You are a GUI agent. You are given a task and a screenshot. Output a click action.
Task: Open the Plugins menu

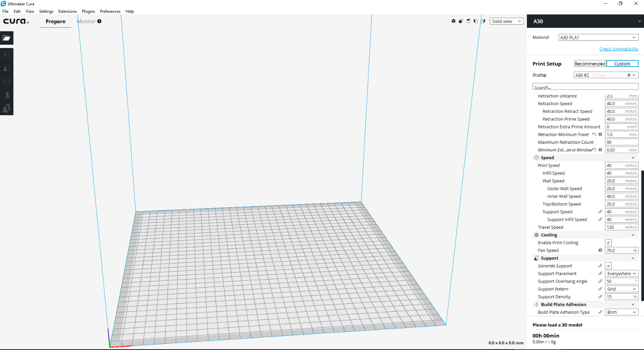(x=88, y=11)
